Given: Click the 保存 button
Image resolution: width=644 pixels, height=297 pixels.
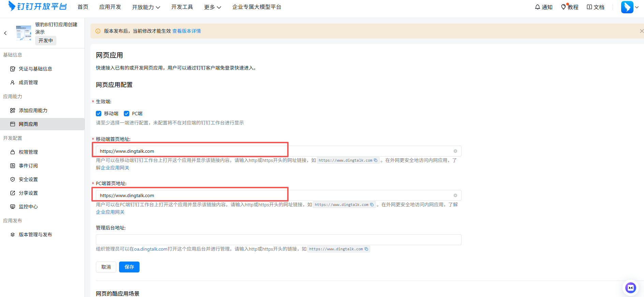Looking at the screenshot, I should [129, 267].
